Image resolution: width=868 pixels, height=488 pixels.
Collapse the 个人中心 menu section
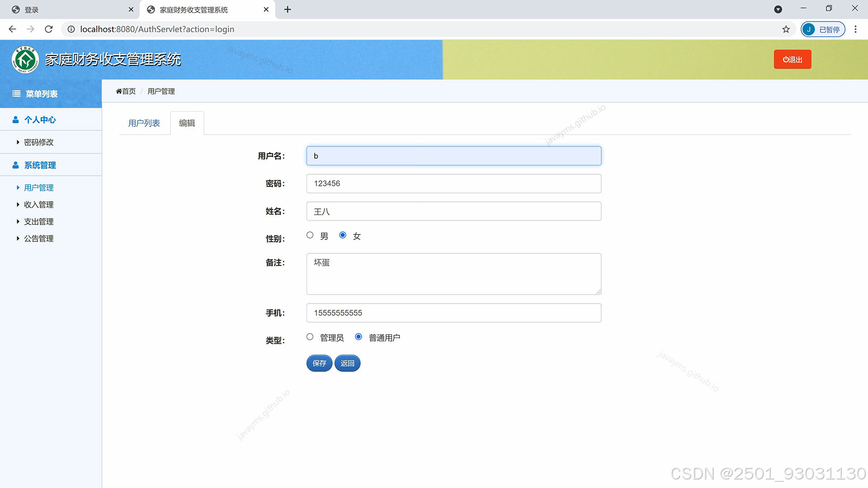[51, 120]
